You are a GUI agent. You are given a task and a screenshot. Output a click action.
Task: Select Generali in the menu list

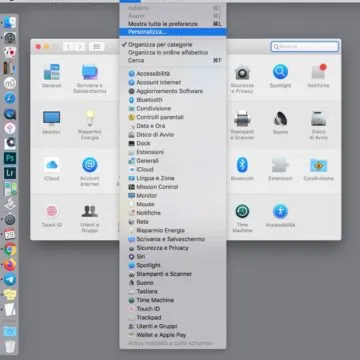click(173, 161)
